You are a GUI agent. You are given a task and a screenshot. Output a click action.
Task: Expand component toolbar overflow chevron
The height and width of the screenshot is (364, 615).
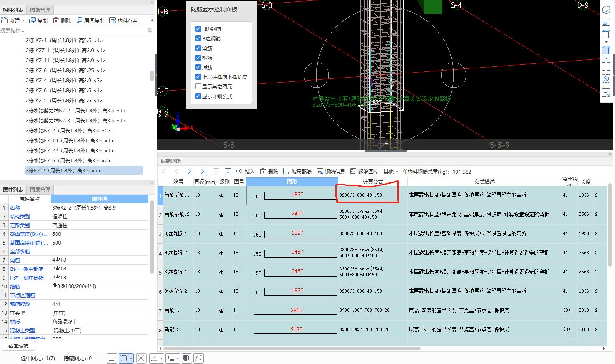coord(152,20)
